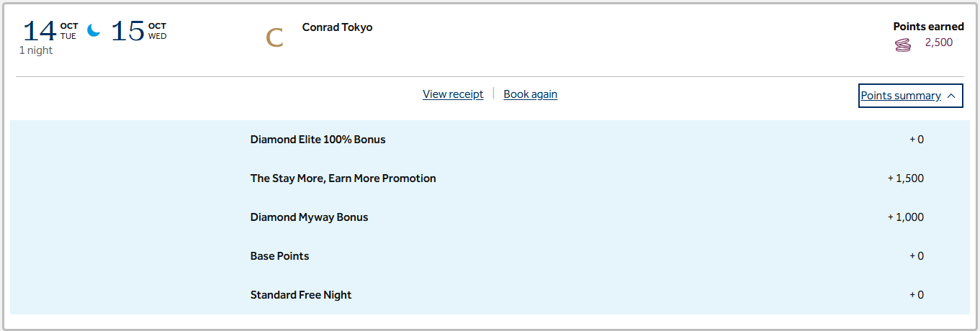The width and height of the screenshot is (980, 331).
Task: Click the + 1,500 promotion points value
Action: 906,178
